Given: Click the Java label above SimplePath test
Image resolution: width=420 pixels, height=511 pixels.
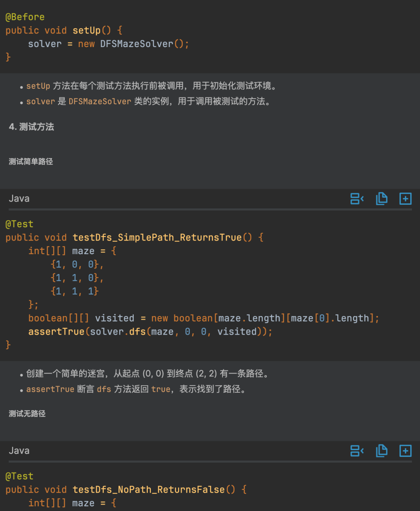Looking at the screenshot, I should click(x=19, y=198).
